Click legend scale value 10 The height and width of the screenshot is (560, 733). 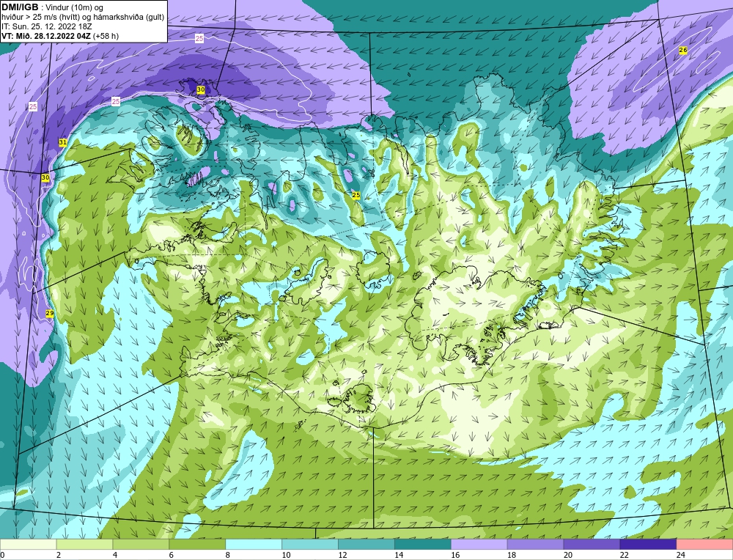click(x=286, y=555)
